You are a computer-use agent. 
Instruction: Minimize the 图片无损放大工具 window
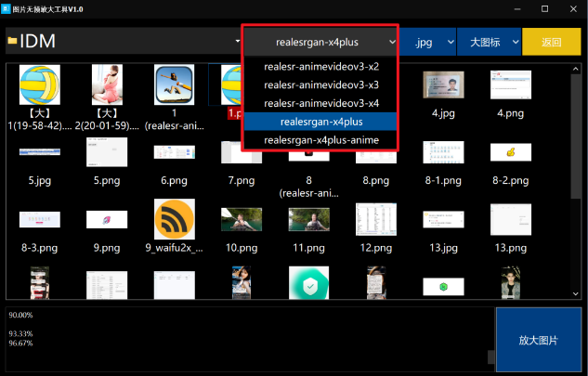(x=517, y=9)
